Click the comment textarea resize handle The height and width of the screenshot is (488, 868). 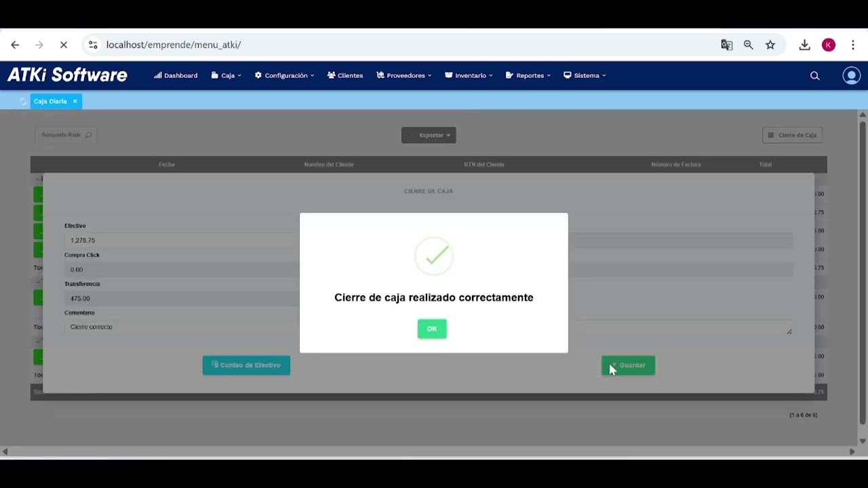click(x=789, y=331)
